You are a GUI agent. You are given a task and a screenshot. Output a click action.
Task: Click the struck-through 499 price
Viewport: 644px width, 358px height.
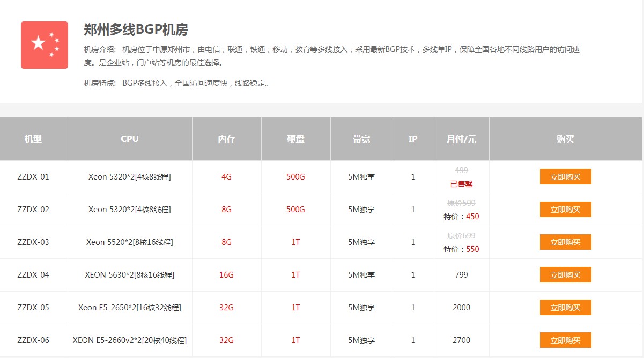coord(461,170)
